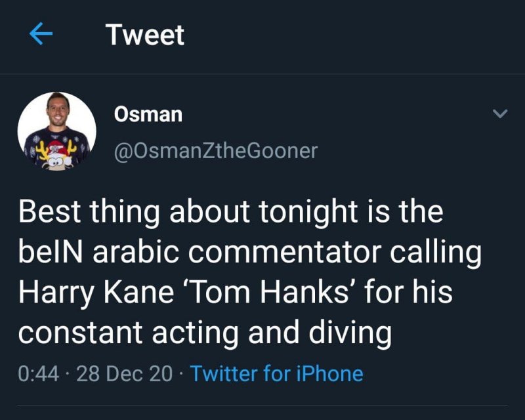Tap the name 'Harry Kane' in the tweet
This screenshot has width=525, height=420.
97,293
